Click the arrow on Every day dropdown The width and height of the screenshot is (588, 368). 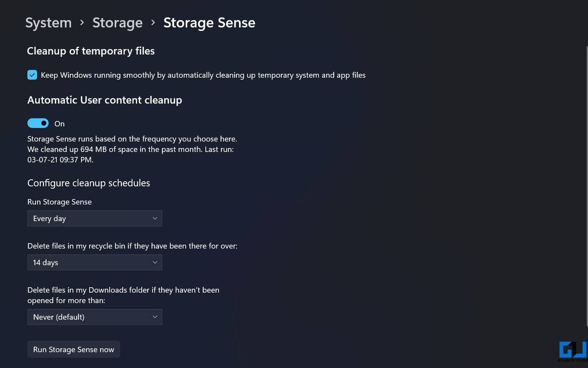tap(155, 218)
